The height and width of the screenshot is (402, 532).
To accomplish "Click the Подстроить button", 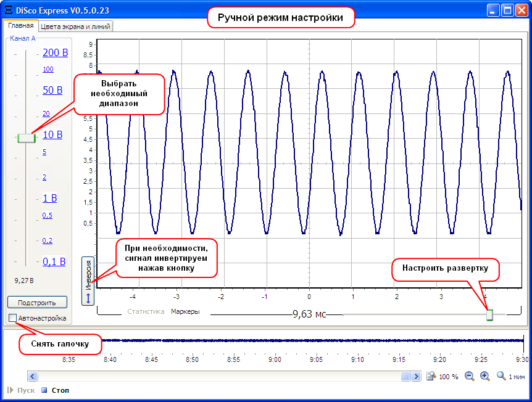I will pyautogui.click(x=37, y=303).
